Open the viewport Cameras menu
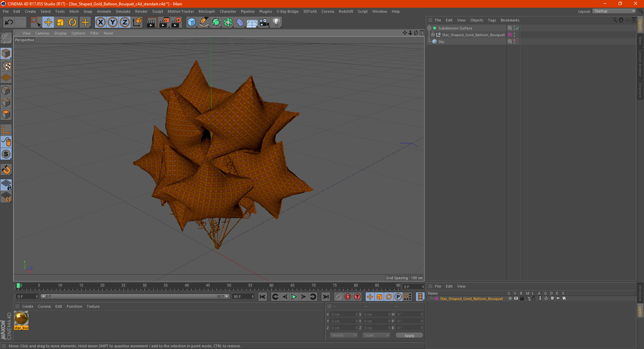This screenshot has width=644, height=349. pyautogui.click(x=42, y=33)
